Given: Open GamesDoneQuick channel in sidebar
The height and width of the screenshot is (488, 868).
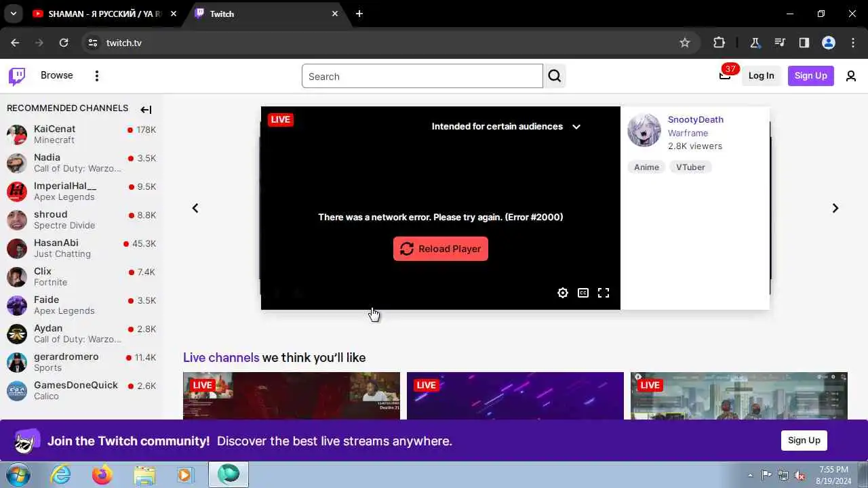Looking at the screenshot, I should click(x=81, y=390).
